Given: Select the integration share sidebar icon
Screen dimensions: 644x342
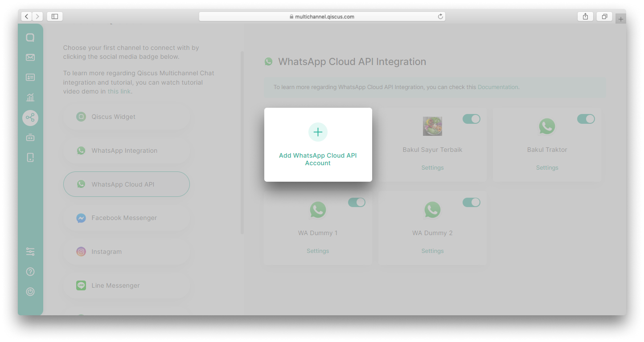Looking at the screenshot, I should click(30, 118).
